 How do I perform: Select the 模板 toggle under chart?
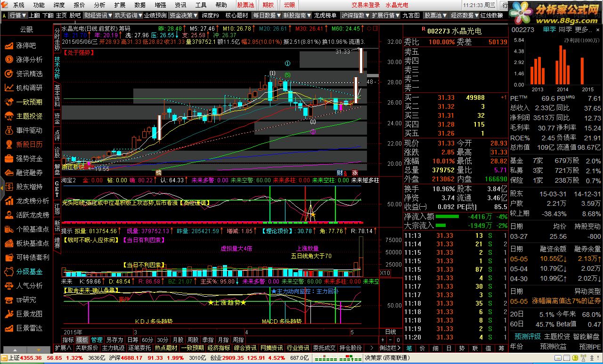82,340
